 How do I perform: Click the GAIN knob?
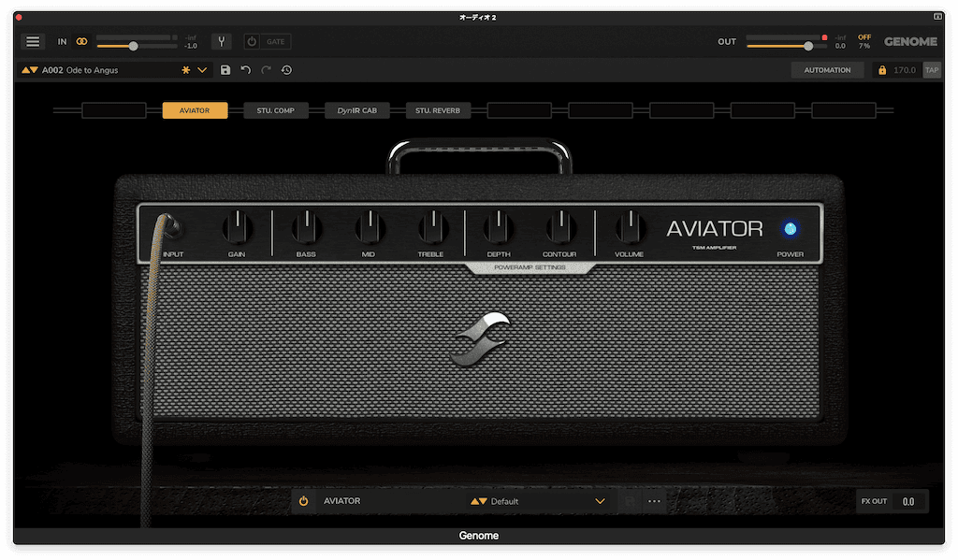(237, 227)
